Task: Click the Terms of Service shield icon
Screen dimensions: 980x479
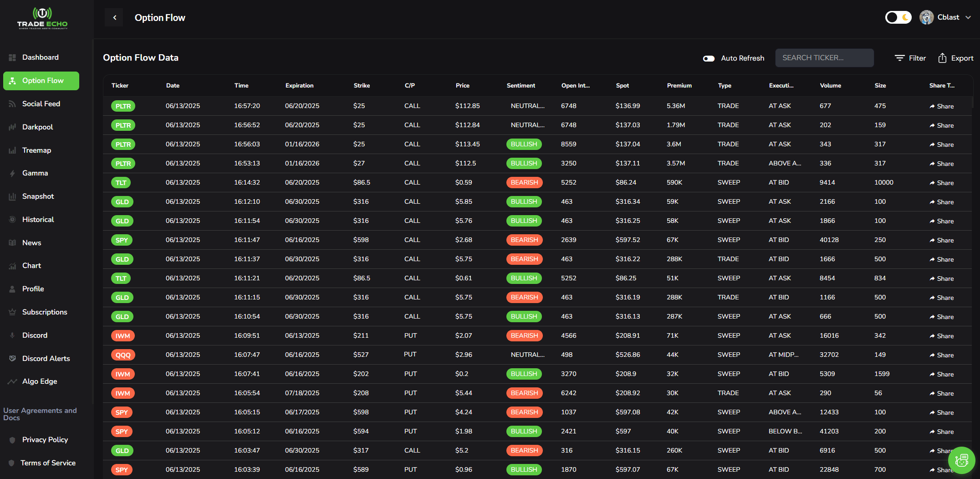Action: point(11,463)
